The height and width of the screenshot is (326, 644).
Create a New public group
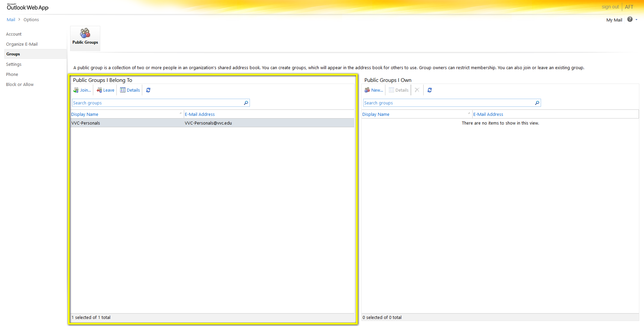click(x=374, y=90)
